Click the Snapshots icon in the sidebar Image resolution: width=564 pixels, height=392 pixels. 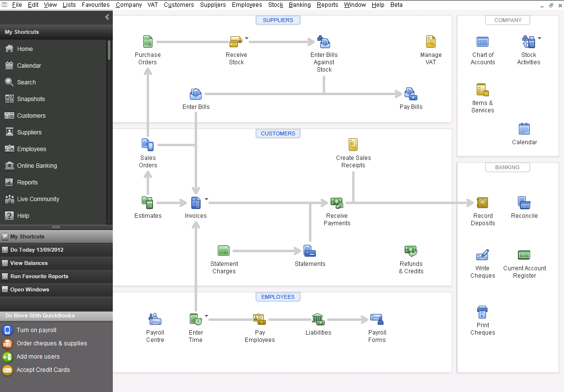[x=30, y=99]
